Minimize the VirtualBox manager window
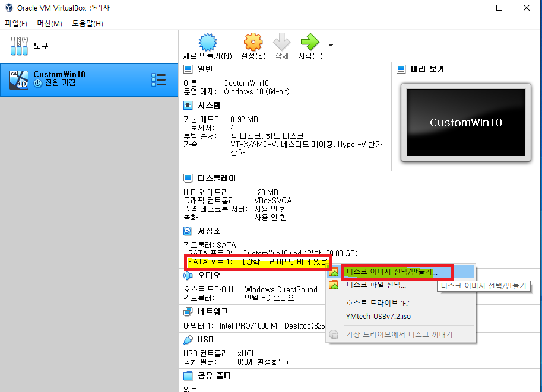The width and height of the screenshot is (542, 392). point(473,8)
